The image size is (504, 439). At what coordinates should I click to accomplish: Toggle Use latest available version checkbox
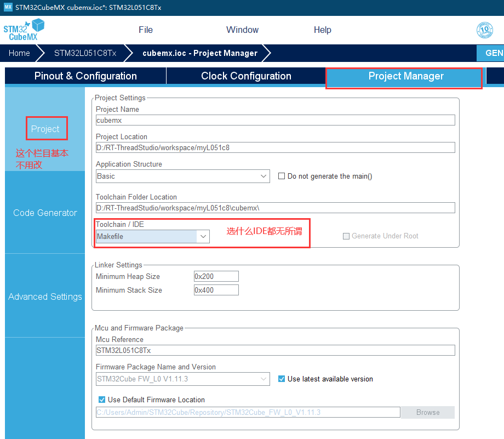(282, 379)
